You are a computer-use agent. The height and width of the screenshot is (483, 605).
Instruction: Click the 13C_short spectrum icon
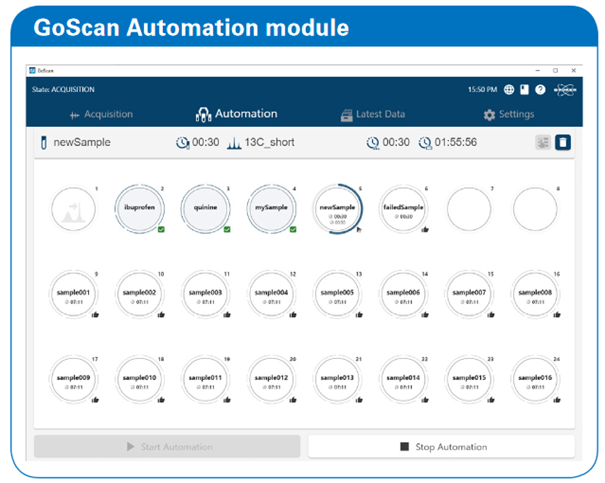234,143
